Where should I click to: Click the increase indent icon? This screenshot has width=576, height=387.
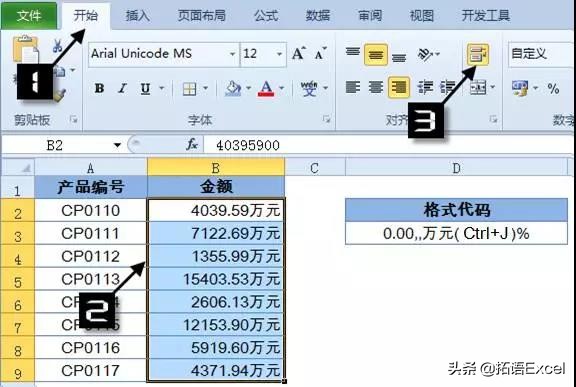tap(448, 88)
